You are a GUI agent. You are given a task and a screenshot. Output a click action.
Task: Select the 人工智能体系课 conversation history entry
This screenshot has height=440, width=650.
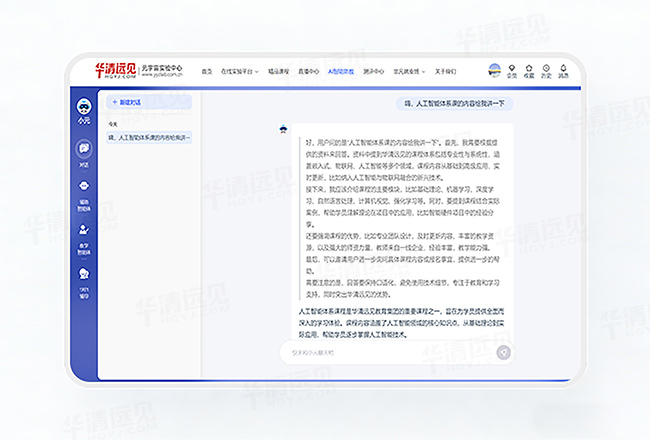[154, 136]
